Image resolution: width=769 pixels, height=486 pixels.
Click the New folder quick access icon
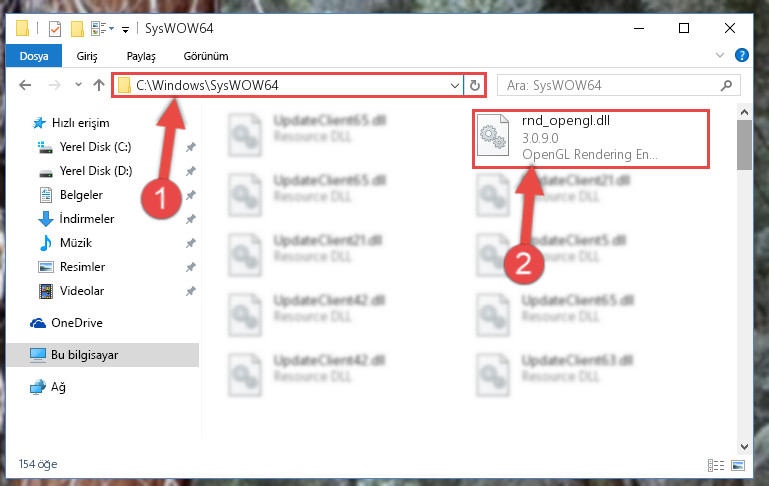tap(77, 29)
